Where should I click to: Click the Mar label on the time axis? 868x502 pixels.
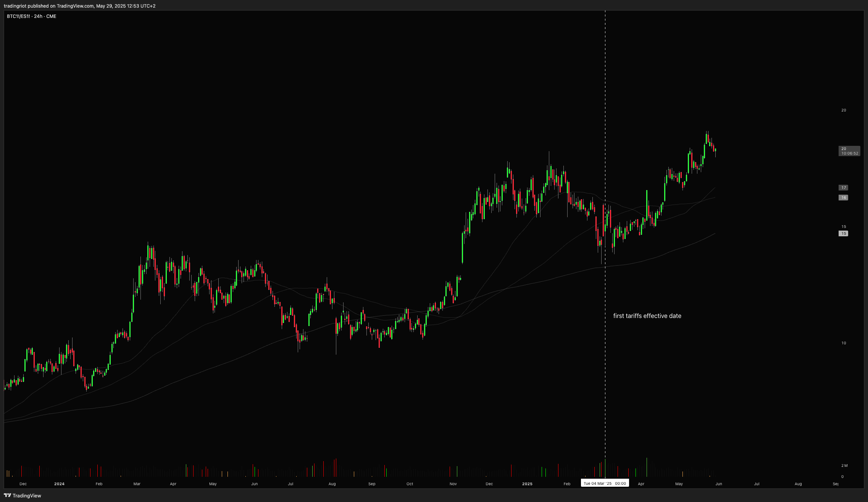click(x=137, y=484)
